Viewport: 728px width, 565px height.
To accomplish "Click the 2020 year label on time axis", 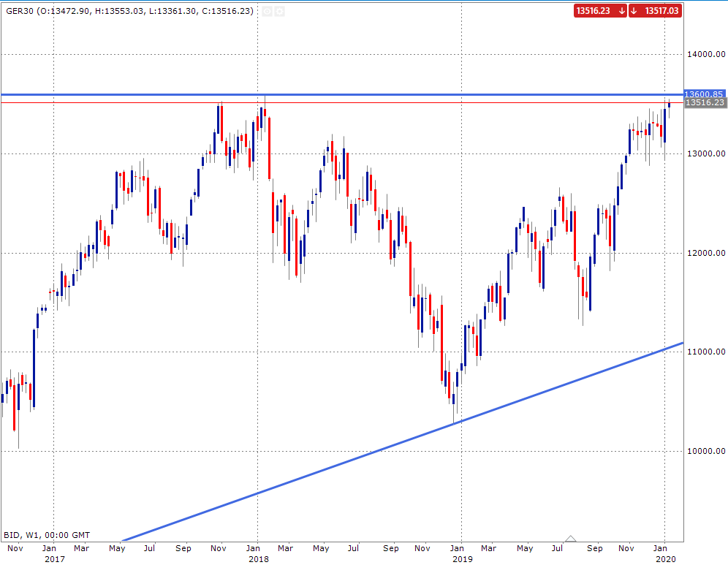I will coord(665,559).
